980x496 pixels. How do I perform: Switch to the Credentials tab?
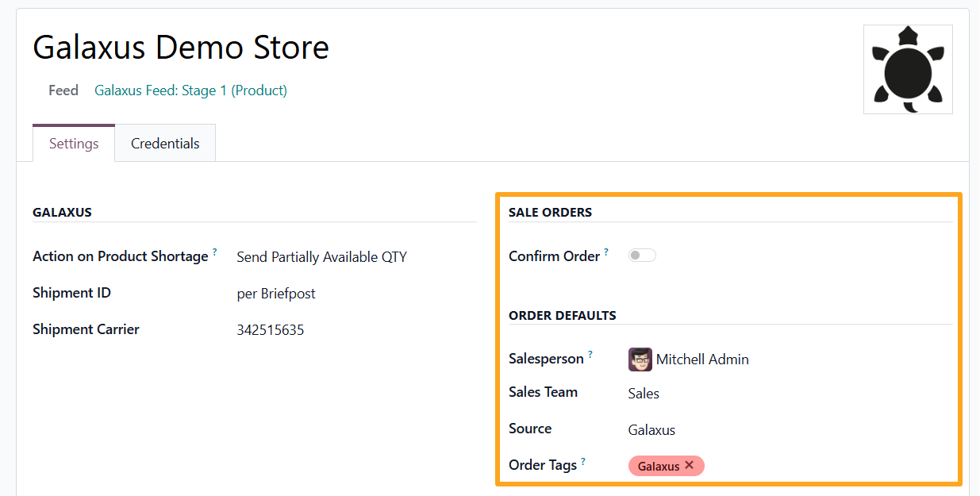coord(165,144)
